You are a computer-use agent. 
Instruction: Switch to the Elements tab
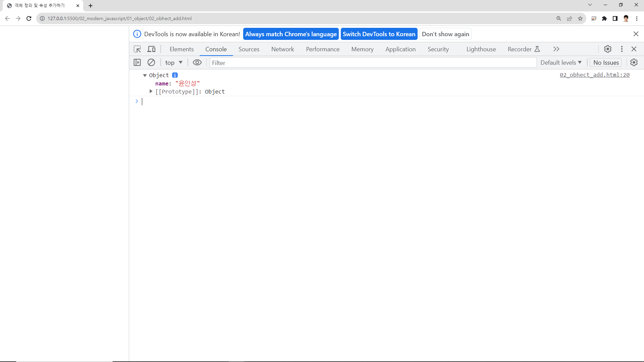(x=181, y=49)
